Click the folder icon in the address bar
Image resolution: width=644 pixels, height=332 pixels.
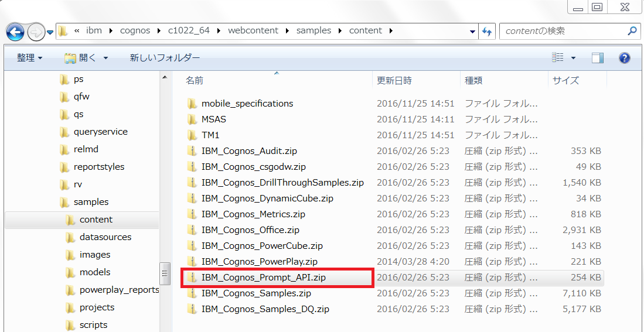point(63,31)
